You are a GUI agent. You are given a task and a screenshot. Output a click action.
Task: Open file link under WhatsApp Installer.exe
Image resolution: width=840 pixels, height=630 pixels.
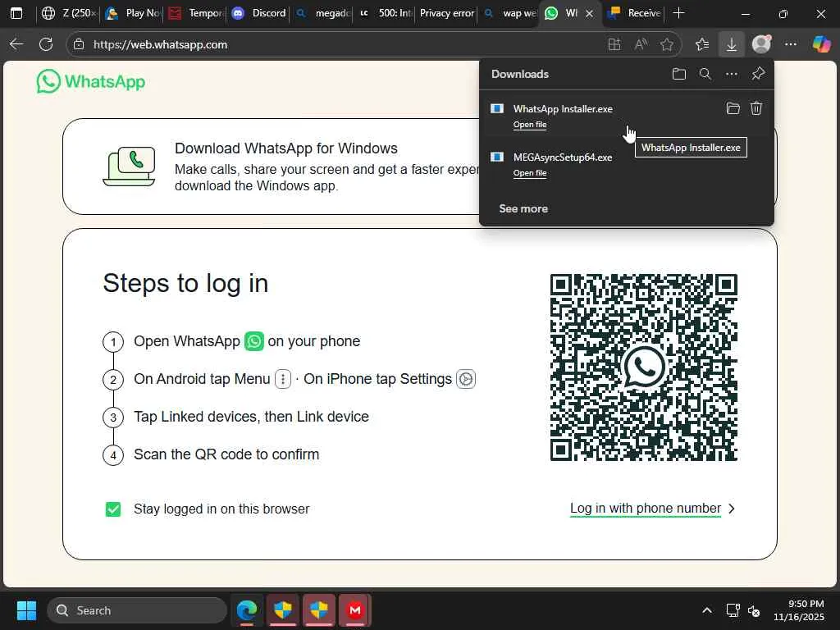[x=530, y=125]
